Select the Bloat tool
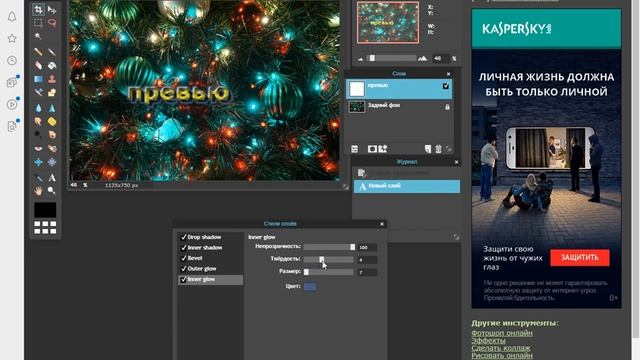Viewport: 640px width, 360px height. tap(38, 162)
